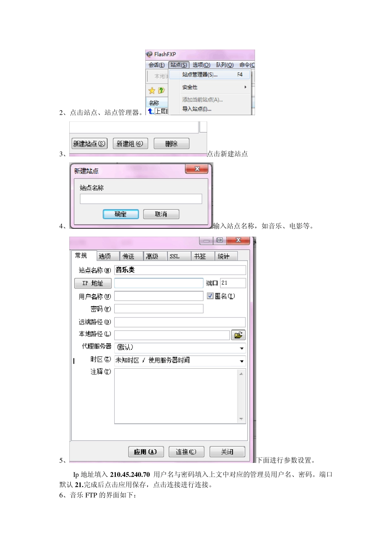This screenshot has height=555, width=392.
Task: Click the 端口 field showing 21
Action: [233, 283]
